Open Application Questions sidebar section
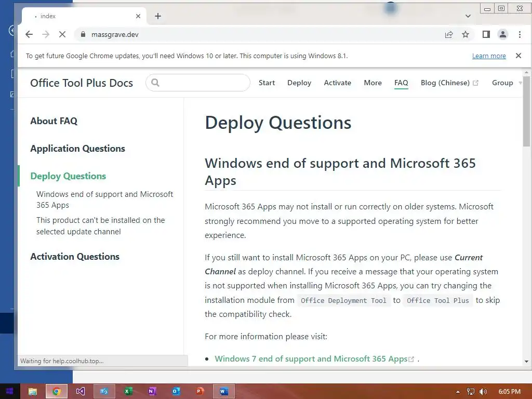 (78, 148)
